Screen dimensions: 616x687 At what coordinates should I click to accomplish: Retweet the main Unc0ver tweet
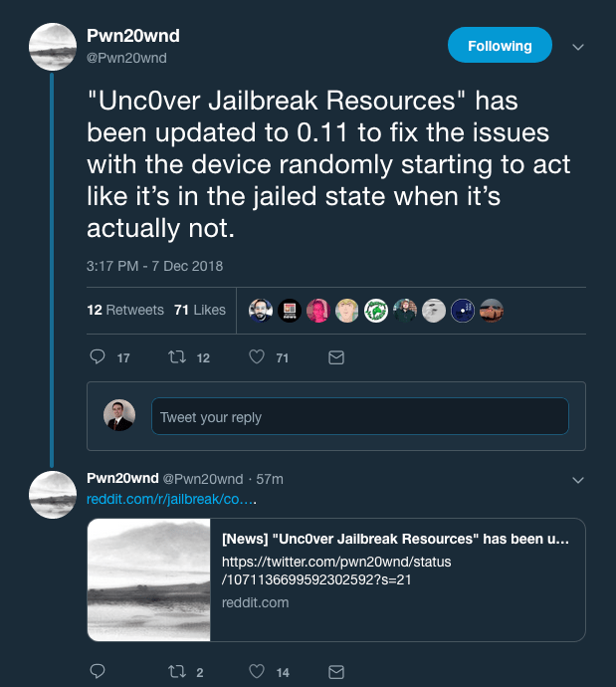[x=177, y=357]
